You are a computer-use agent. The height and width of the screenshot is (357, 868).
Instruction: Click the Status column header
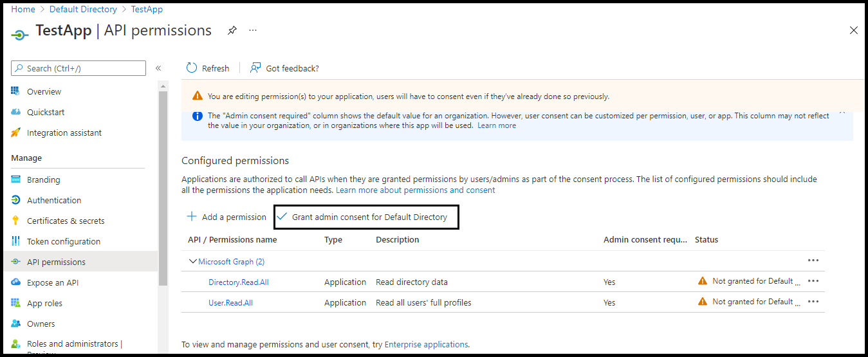(x=706, y=239)
